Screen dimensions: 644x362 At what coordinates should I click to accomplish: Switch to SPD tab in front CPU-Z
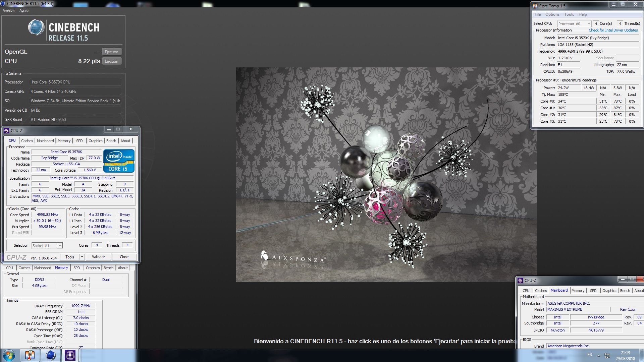[79, 141]
